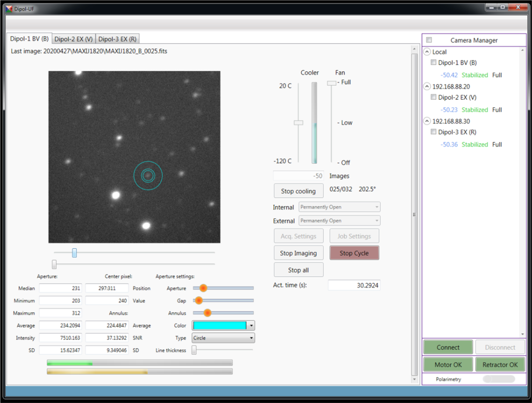Image resolution: width=532 pixels, height=403 pixels.
Task: Switch to the Dipol-2 EX (V) tab
Action: (73, 39)
